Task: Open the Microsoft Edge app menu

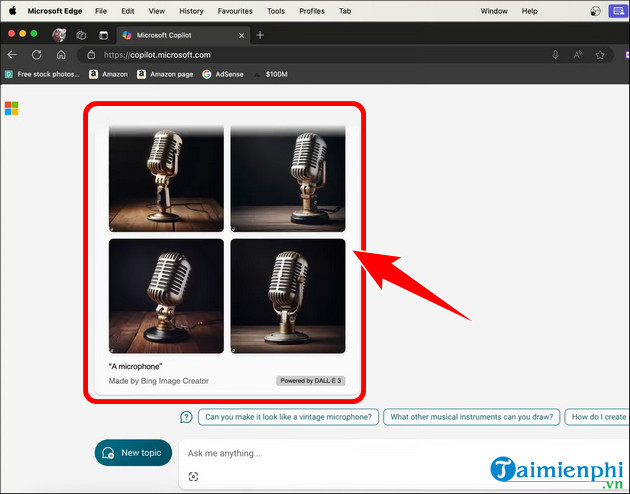Action: coord(55,11)
